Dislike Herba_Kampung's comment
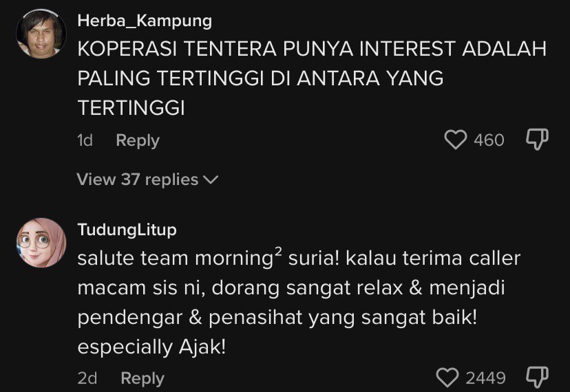 (x=536, y=140)
